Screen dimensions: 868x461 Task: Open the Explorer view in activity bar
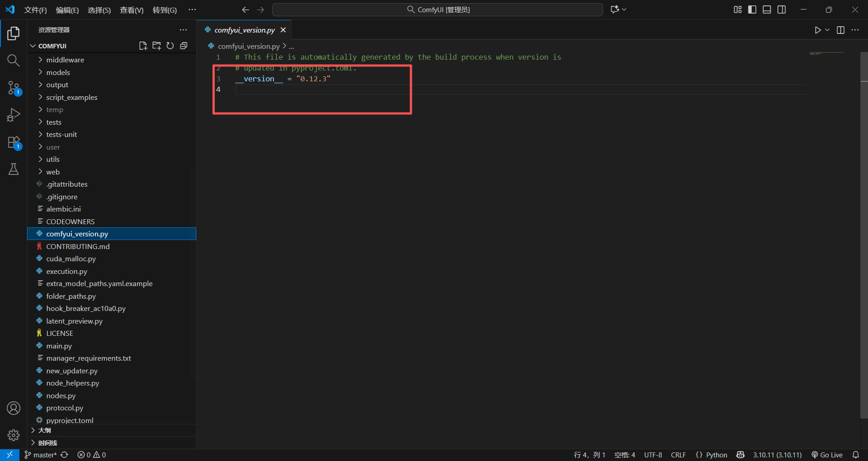tap(14, 33)
